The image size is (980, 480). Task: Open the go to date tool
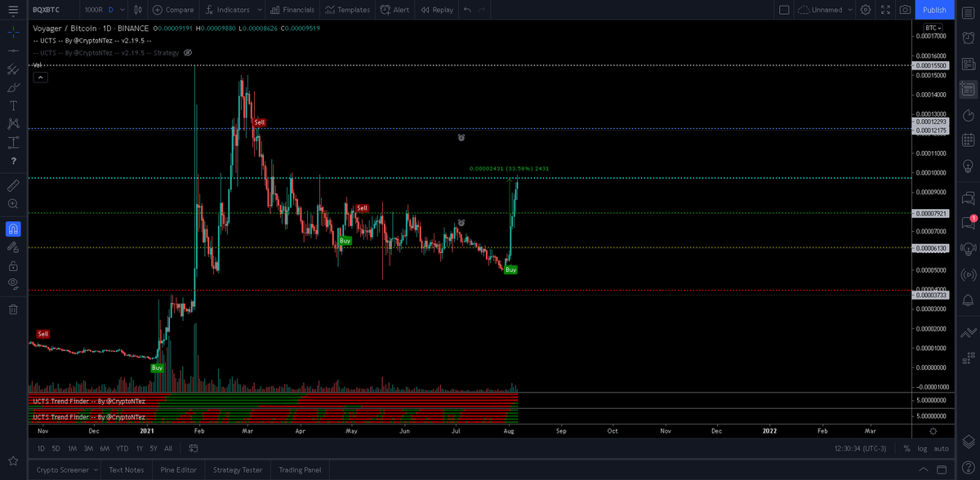(193, 448)
